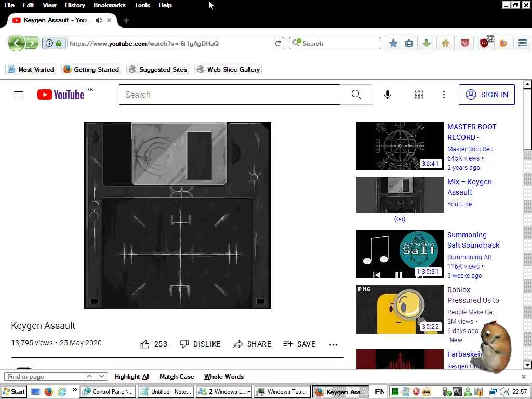Open MASTER BOOT RECORD video title
The image size is (532, 399).
472,132
